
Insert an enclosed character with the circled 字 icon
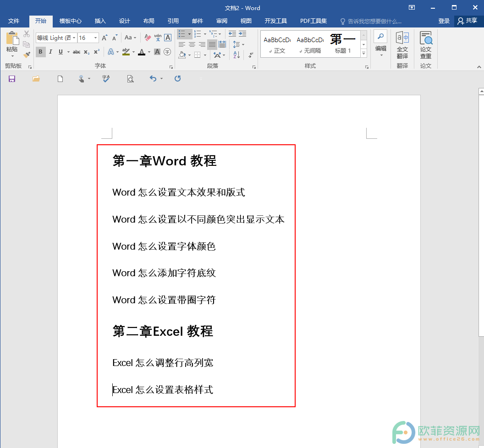tap(167, 52)
